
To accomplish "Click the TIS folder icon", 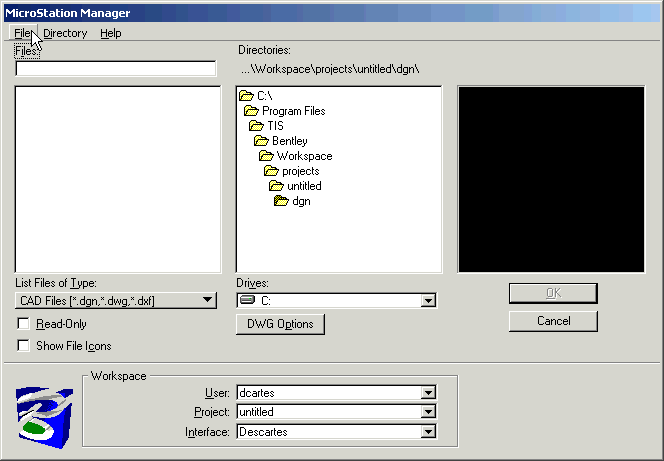I will coord(256,126).
